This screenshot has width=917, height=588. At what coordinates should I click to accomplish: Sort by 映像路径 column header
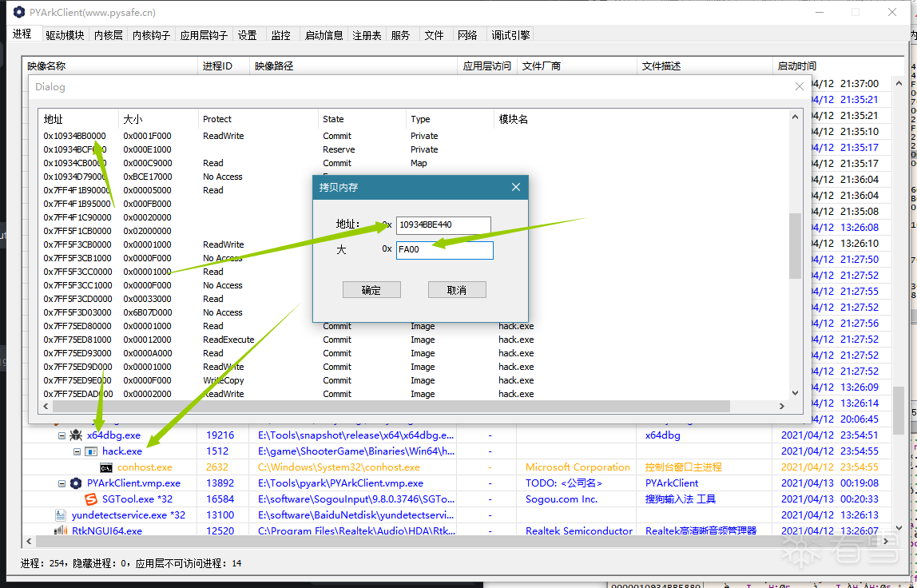pos(353,66)
